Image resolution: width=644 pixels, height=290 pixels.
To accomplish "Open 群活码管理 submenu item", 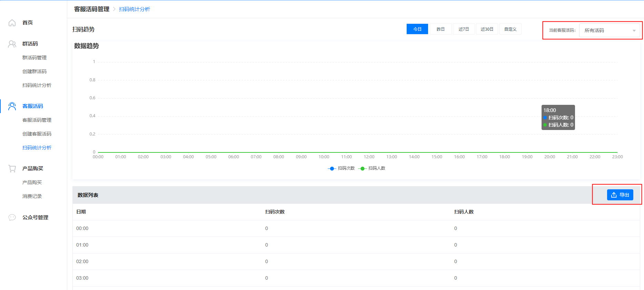I will 34,58.
